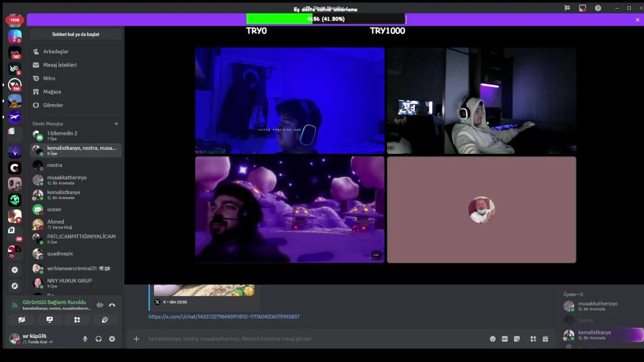Viewport: 644px width, 362px height.
Task: Select avatar-only participant tile
Action: [x=481, y=210]
